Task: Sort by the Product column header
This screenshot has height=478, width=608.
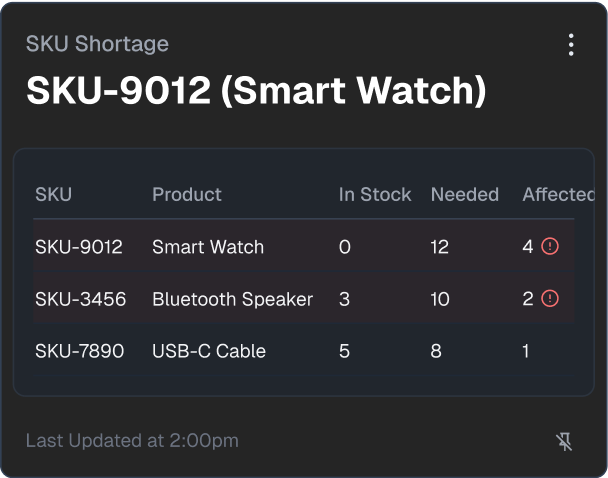Action: 187,194
